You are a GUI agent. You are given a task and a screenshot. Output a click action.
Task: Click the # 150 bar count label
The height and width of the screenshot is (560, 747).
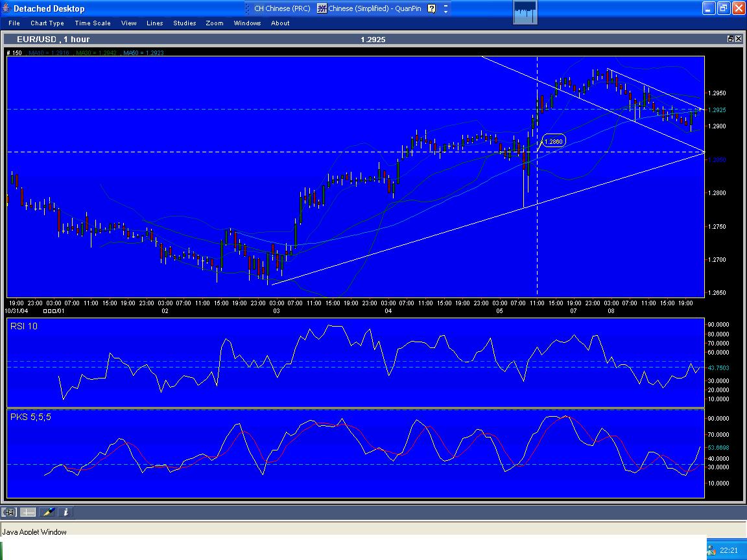coord(14,53)
